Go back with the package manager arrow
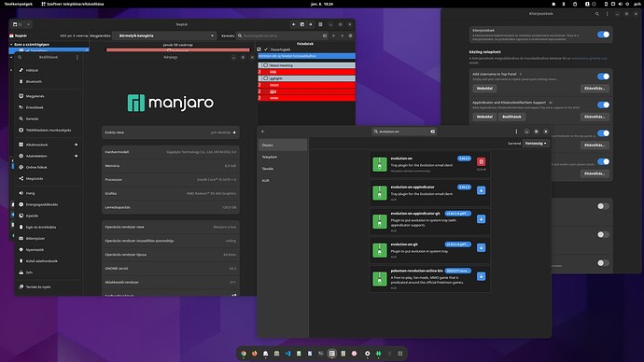Viewport: 644px width, 362px height. coord(263,132)
